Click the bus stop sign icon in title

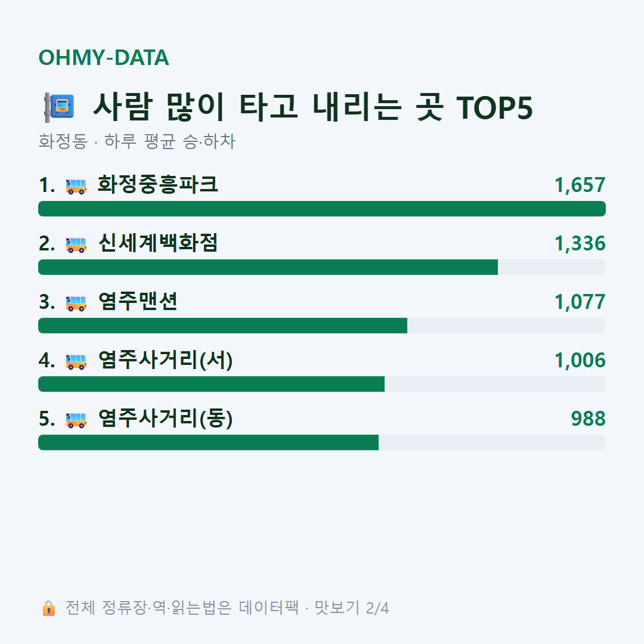tap(59, 107)
